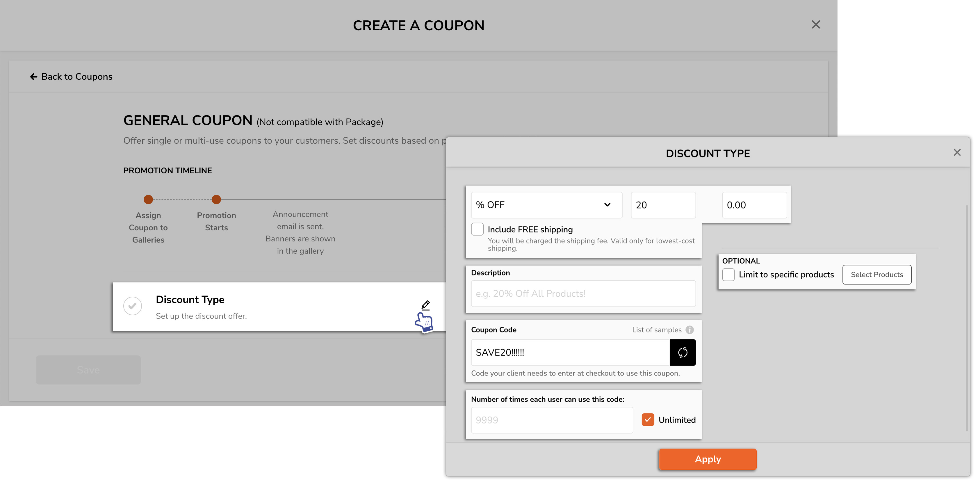
Task: Click the info icon next to List of samples
Action: 690,330
